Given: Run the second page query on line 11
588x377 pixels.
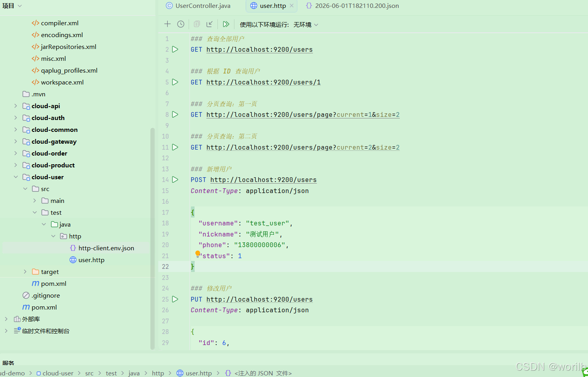Looking at the screenshot, I should point(175,147).
